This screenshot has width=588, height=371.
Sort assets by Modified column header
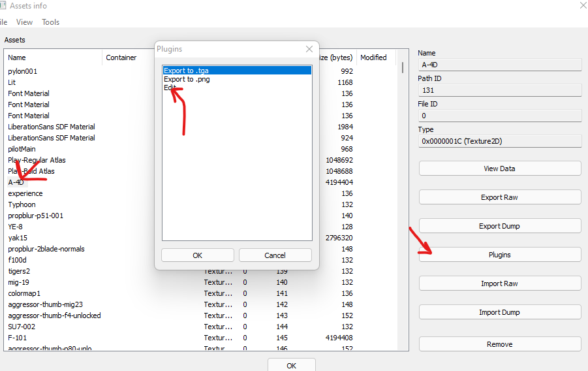click(x=375, y=57)
